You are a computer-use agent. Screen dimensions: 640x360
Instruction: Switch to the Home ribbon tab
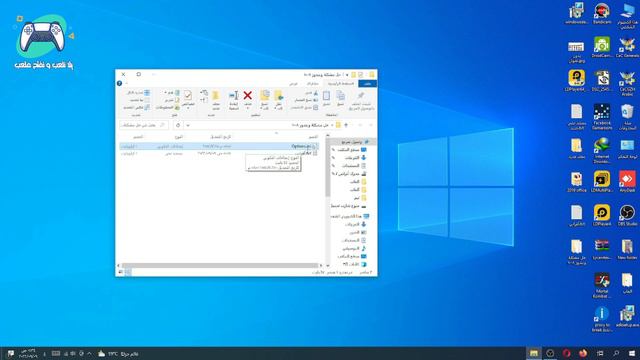pyautogui.click(x=341, y=84)
